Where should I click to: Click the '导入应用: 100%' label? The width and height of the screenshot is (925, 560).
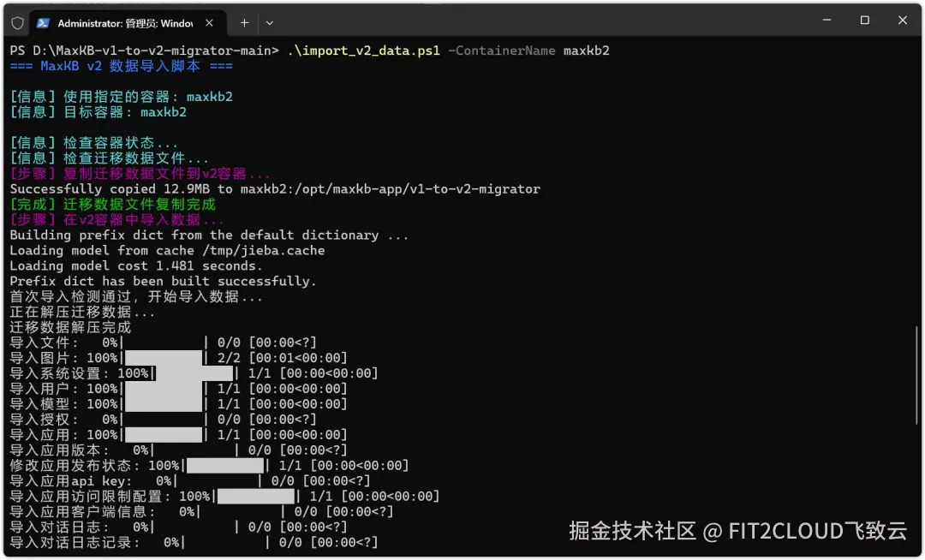tap(63, 434)
